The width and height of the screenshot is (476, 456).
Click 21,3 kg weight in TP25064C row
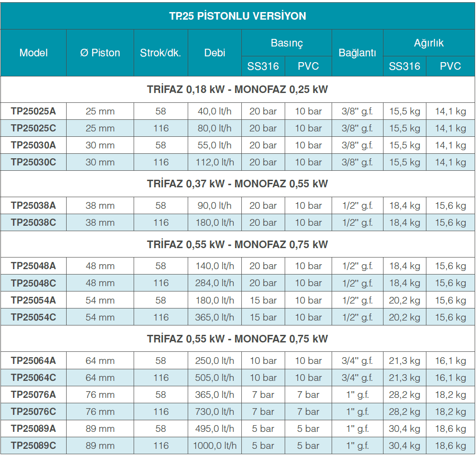pyautogui.click(x=404, y=378)
